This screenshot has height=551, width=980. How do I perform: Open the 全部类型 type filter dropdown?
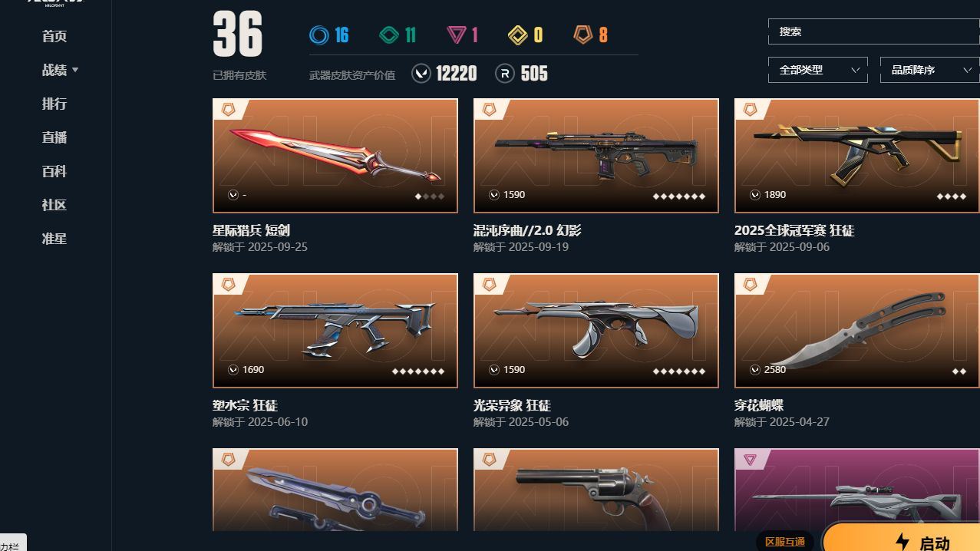tap(818, 70)
